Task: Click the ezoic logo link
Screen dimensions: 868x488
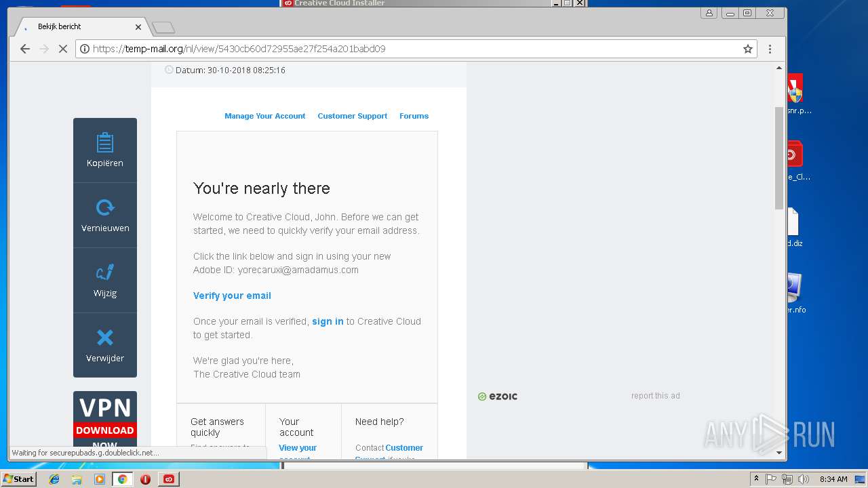Action: pyautogui.click(x=498, y=396)
